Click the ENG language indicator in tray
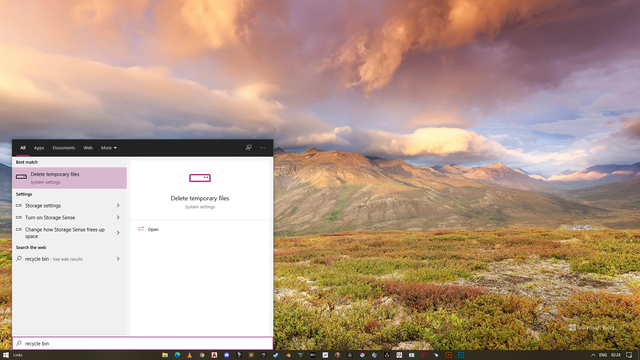The height and width of the screenshot is (360, 640). click(603, 355)
